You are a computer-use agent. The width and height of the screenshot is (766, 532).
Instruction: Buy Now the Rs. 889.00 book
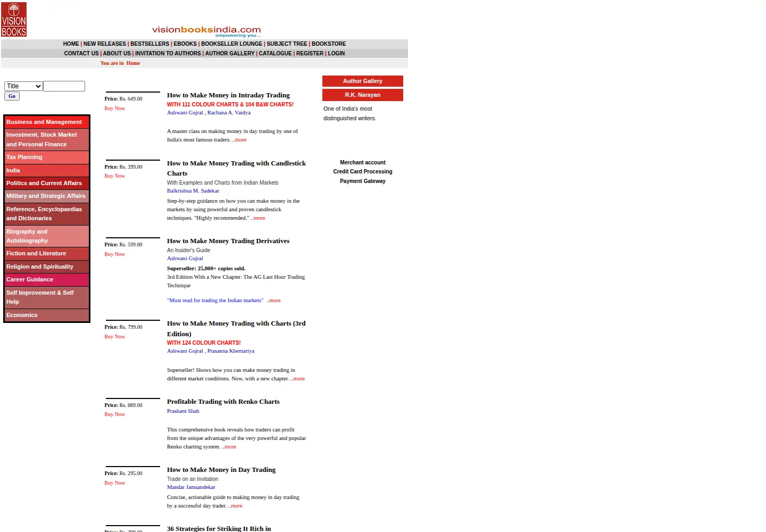coord(115,414)
